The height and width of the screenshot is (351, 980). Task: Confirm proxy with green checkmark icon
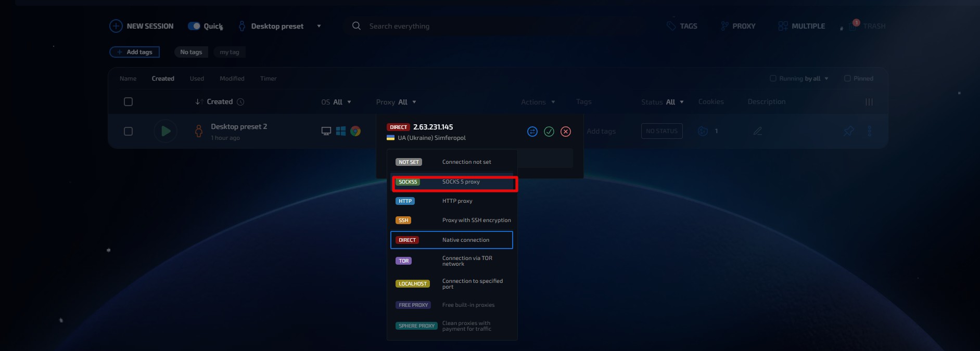click(x=549, y=132)
